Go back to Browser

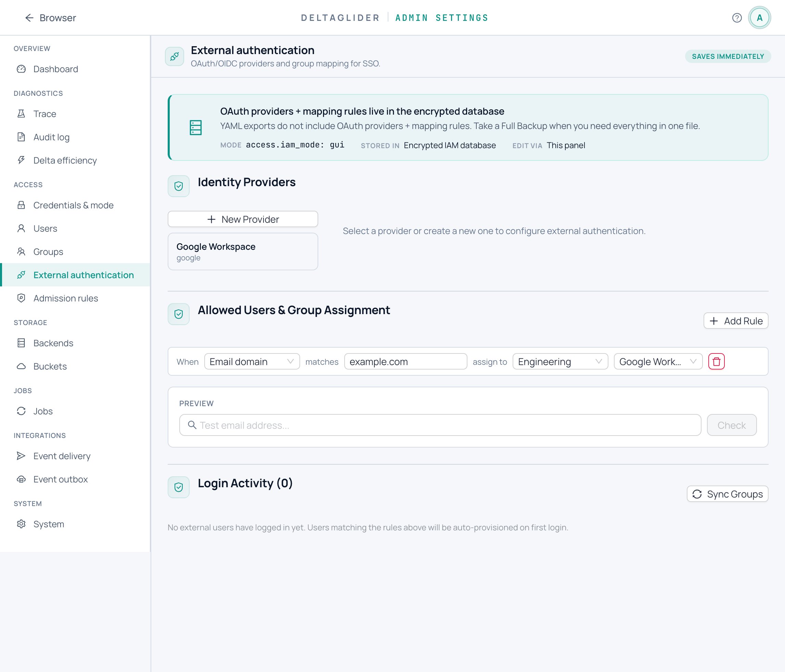click(x=50, y=18)
